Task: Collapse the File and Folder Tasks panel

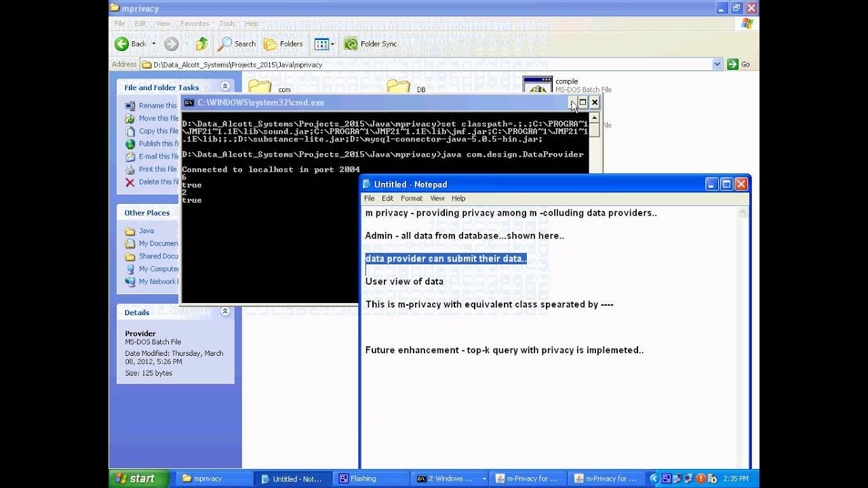Action: pyautogui.click(x=225, y=87)
